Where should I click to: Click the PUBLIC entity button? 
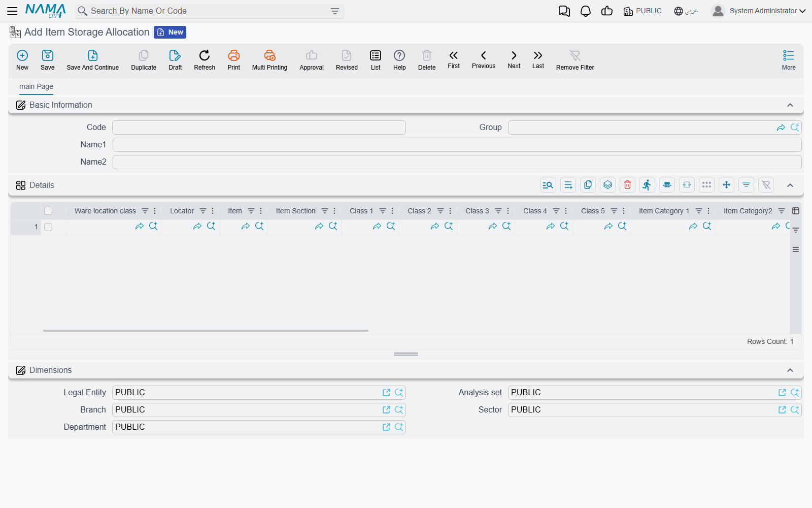click(x=642, y=11)
